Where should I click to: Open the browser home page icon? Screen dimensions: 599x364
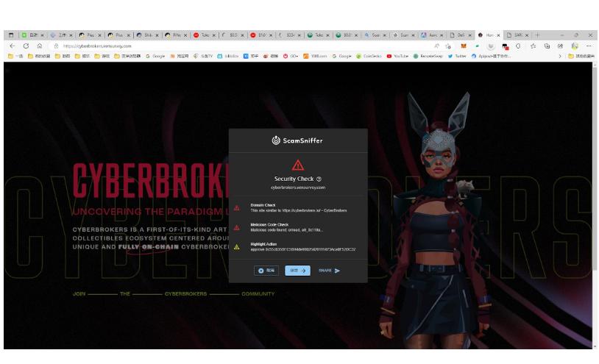coord(40,46)
